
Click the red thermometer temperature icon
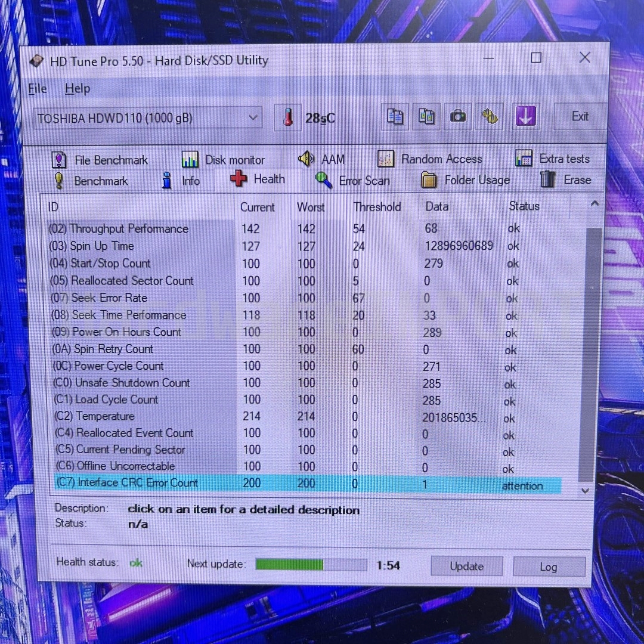[288, 117]
